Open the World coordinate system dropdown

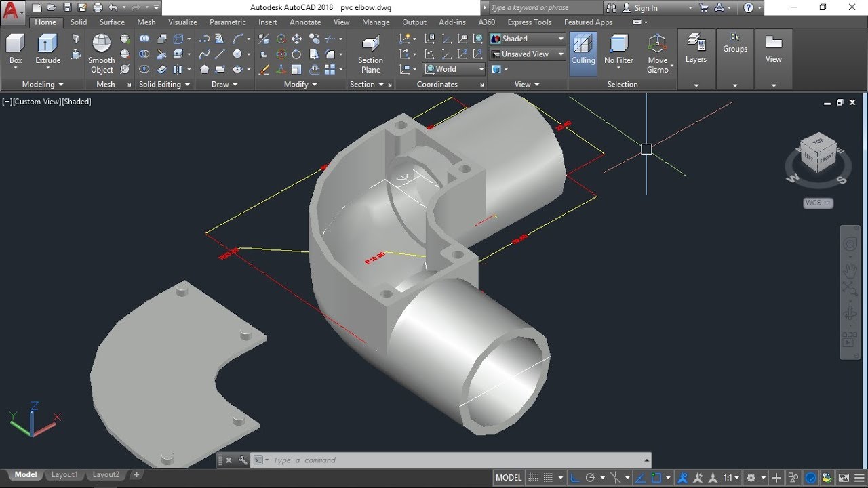pyautogui.click(x=454, y=69)
